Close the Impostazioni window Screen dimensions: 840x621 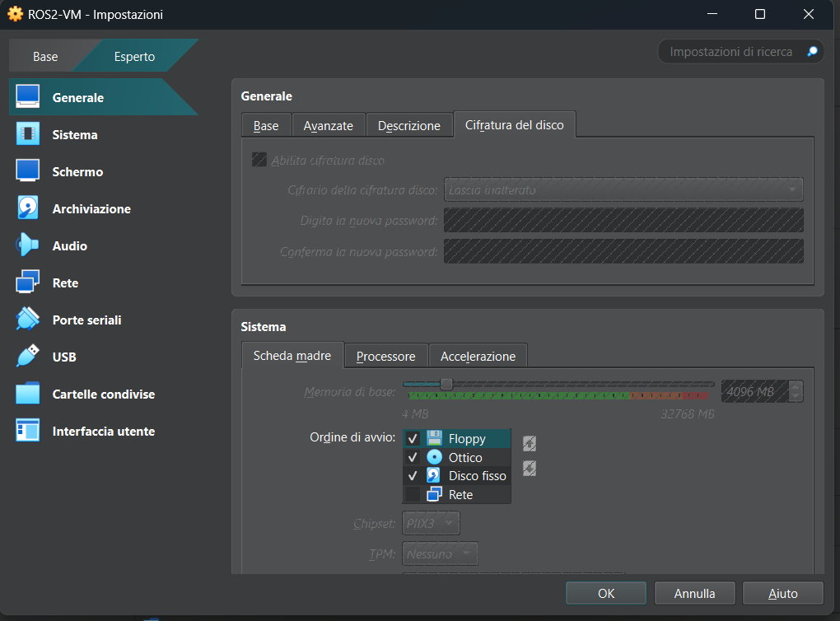[x=809, y=14]
